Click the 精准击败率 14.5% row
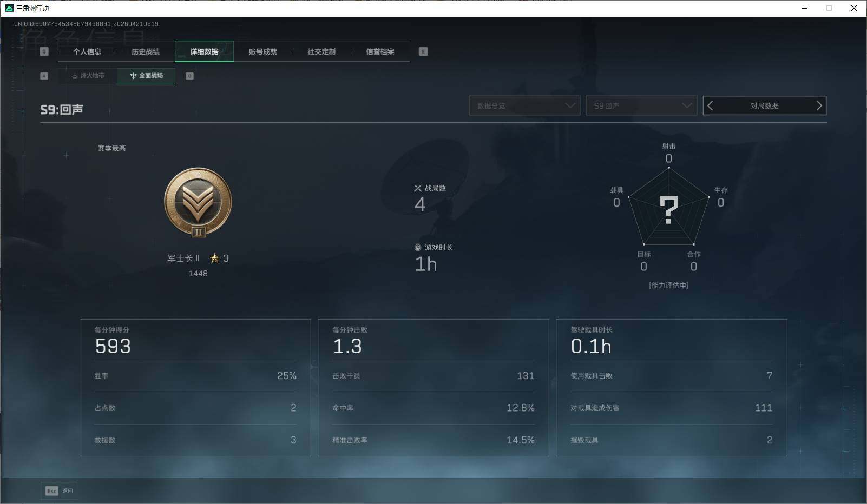The image size is (867, 504). [x=433, y=440]
